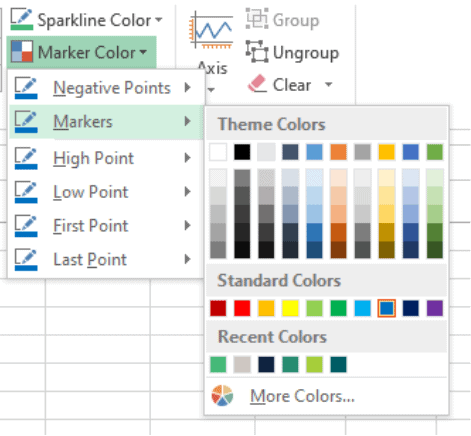Choose the purple standard color swatch

[x=435, y=308]
